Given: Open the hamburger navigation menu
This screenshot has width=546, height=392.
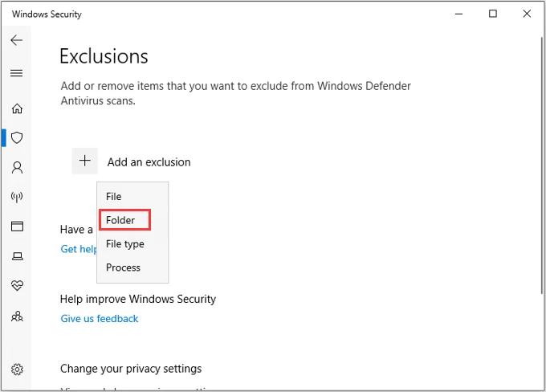Looking at the screenshot, I should (16, 73).
